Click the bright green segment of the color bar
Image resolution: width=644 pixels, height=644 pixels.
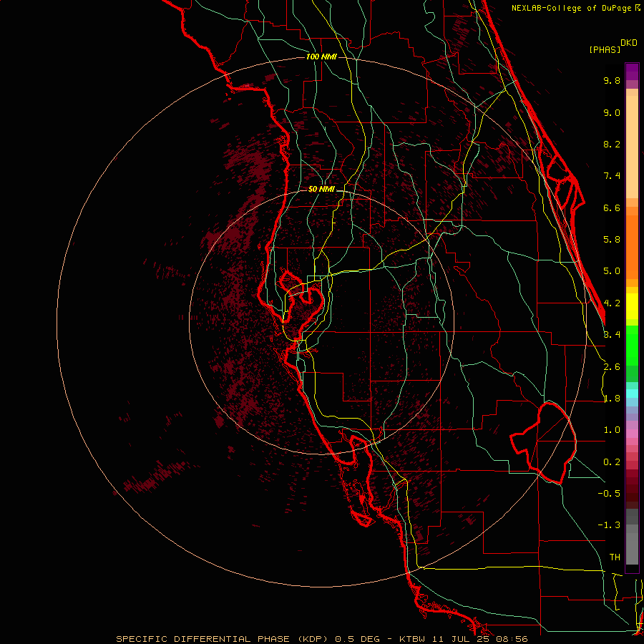coord(632,346)
